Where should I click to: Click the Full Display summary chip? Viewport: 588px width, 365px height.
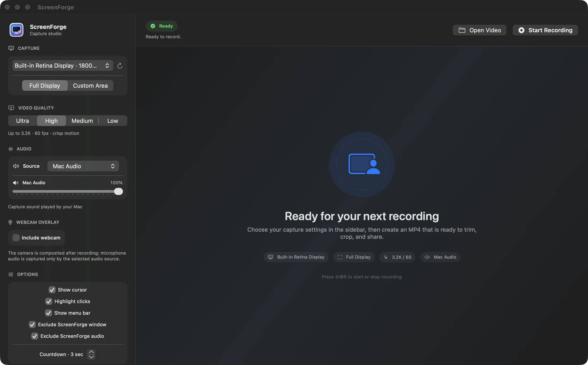[354, 257]
